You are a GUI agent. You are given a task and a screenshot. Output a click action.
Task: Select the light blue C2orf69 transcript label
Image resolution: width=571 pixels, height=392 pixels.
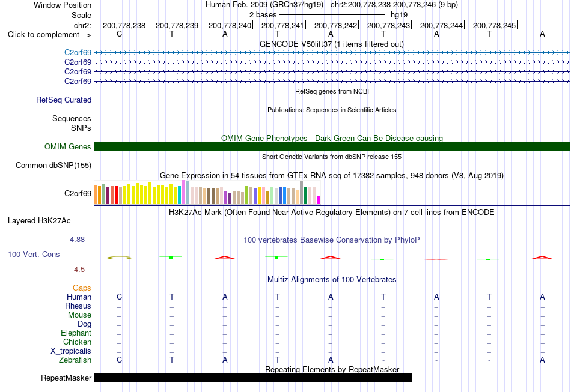78,53
